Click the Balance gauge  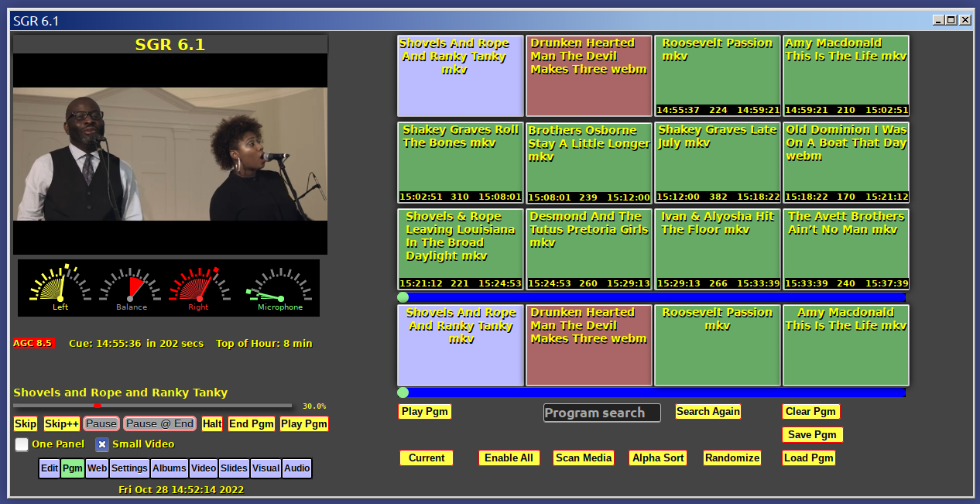tap(131, 286)
